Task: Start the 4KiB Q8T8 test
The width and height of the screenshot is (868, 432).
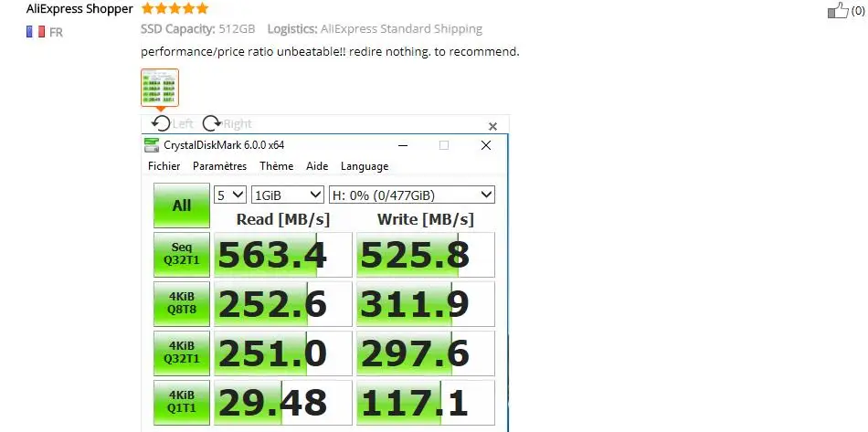Action: (x=182, y=303)
